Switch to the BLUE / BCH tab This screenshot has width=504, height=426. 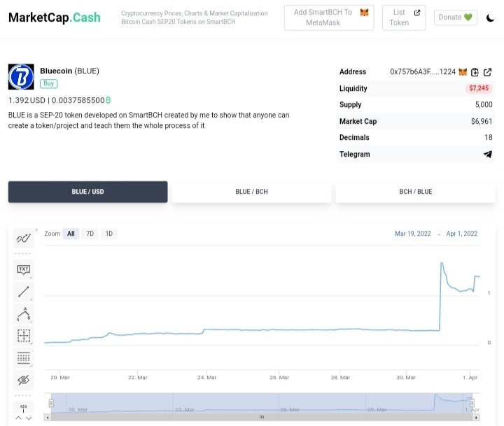[251, 192]
